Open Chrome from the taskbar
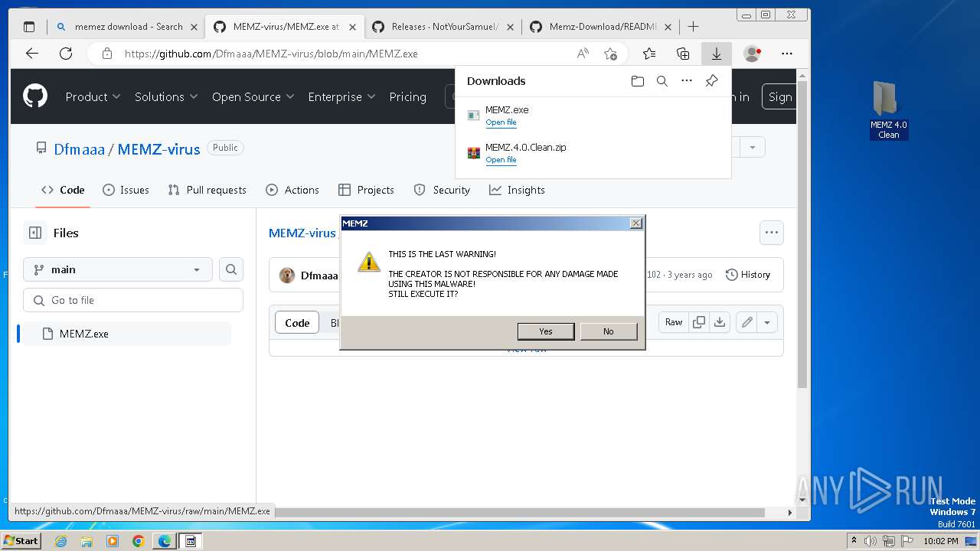980x551 pixels. 139,541
